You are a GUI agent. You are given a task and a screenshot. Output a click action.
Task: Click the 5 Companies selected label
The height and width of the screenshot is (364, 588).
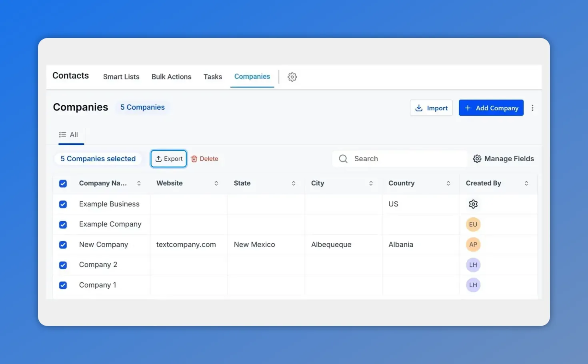tap(98, 158)
